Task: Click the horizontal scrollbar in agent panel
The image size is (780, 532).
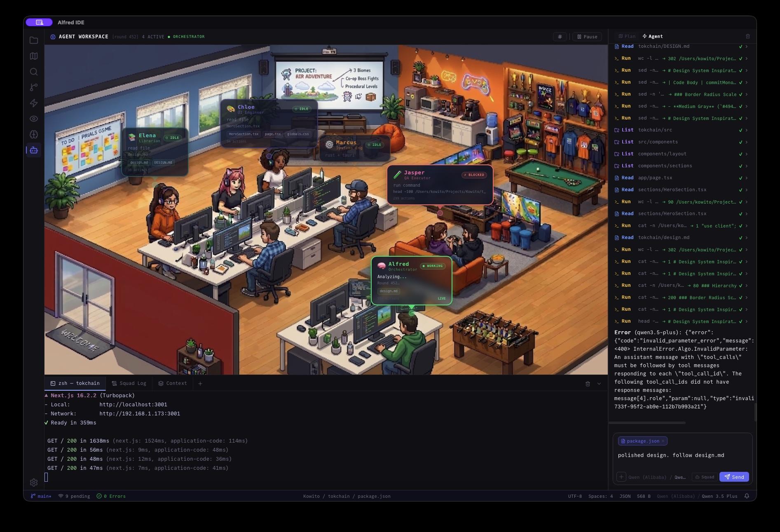Action: pos(647,422)
